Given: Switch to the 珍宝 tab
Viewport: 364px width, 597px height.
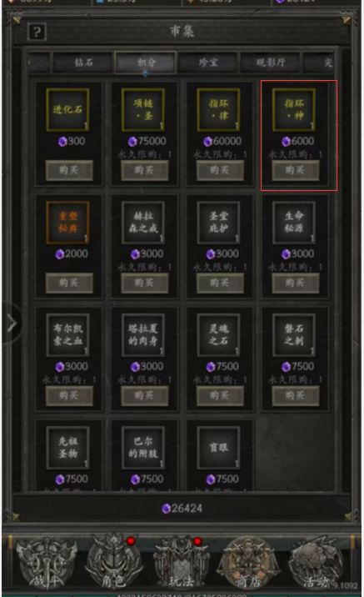Looking at the screenshot, I should point(208,62).
